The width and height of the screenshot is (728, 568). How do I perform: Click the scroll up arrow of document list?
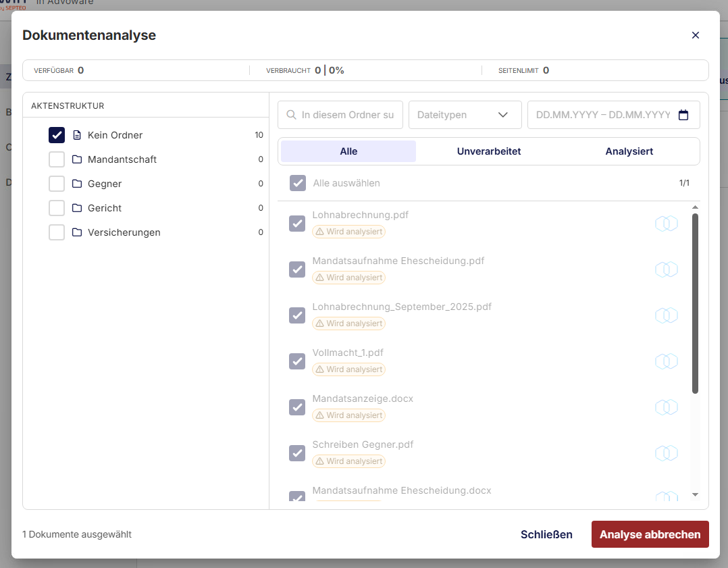pos(695,207)
